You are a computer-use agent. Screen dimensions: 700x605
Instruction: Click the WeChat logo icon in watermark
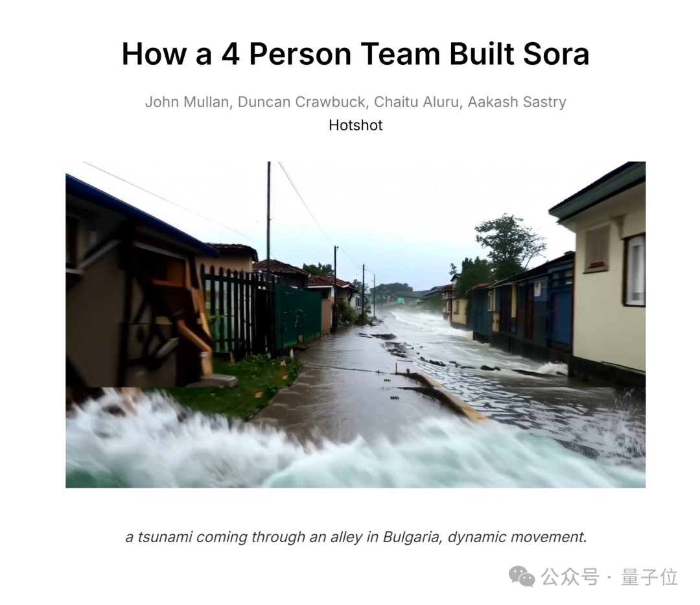pyautogui.click(x=521, y=576)
